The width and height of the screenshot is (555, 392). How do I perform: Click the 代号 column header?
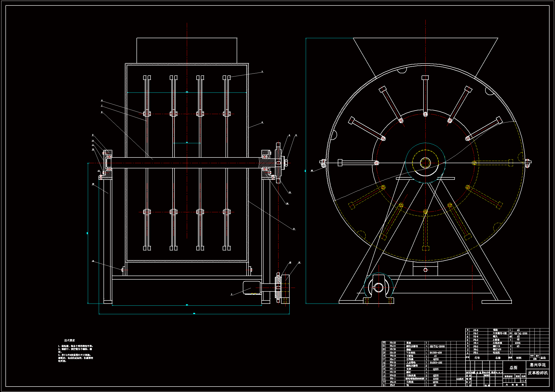pos(477,358)
